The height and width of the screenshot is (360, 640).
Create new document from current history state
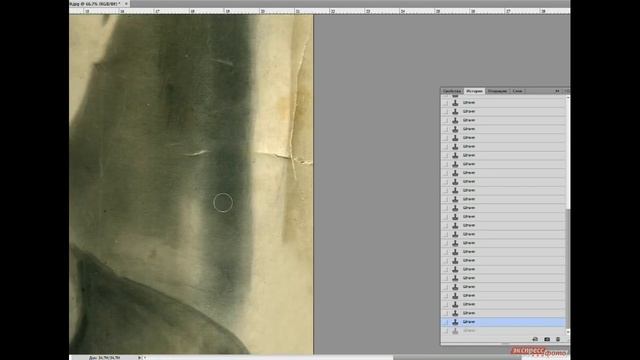[535, 339]
